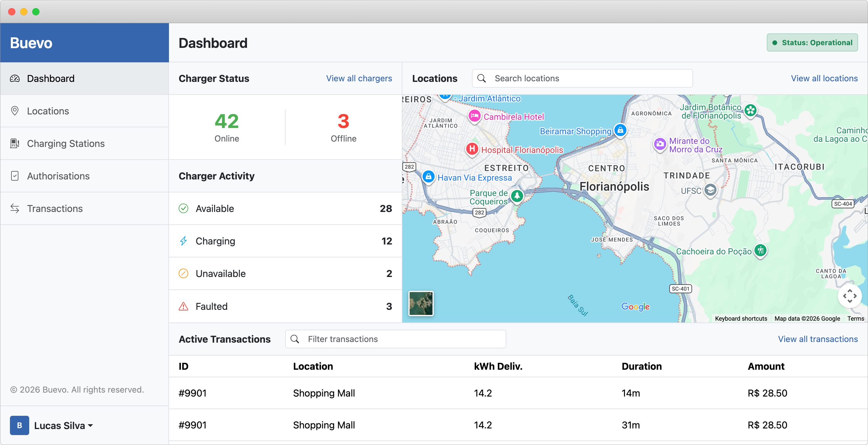The height and width of the screenshot is (445, 868).
Task: Click the 14m duration cell
Action: (x=630, y=393)
